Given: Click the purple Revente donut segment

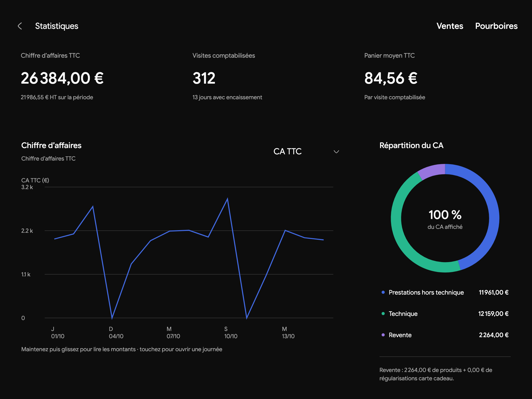Looking at the screenshot, I should (433, 171).
